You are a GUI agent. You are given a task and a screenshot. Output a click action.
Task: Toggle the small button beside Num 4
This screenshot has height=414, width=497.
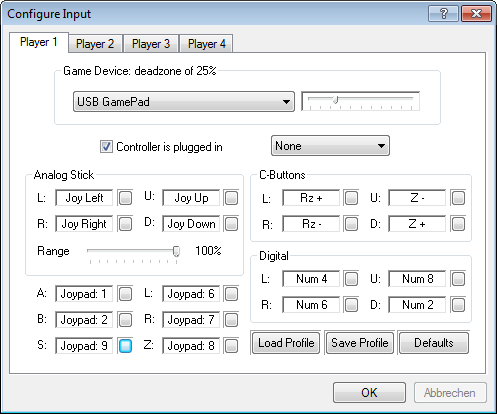(351, 279)
